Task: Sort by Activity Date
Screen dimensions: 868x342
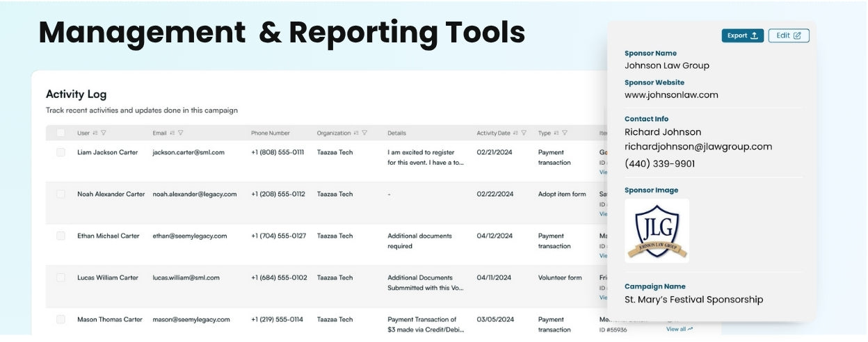Action: click(515, 133)
